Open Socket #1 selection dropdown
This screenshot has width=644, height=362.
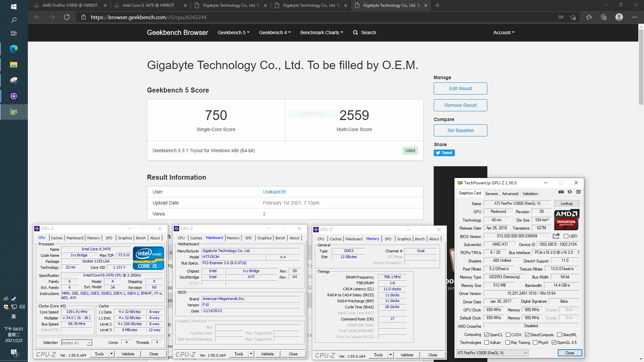pos(77,343)
